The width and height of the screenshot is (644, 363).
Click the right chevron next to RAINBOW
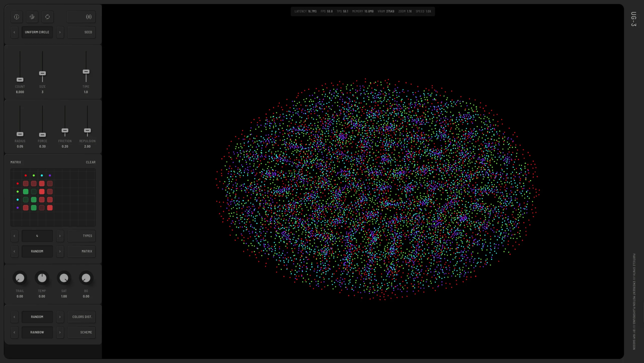click(x=60, y=332)
